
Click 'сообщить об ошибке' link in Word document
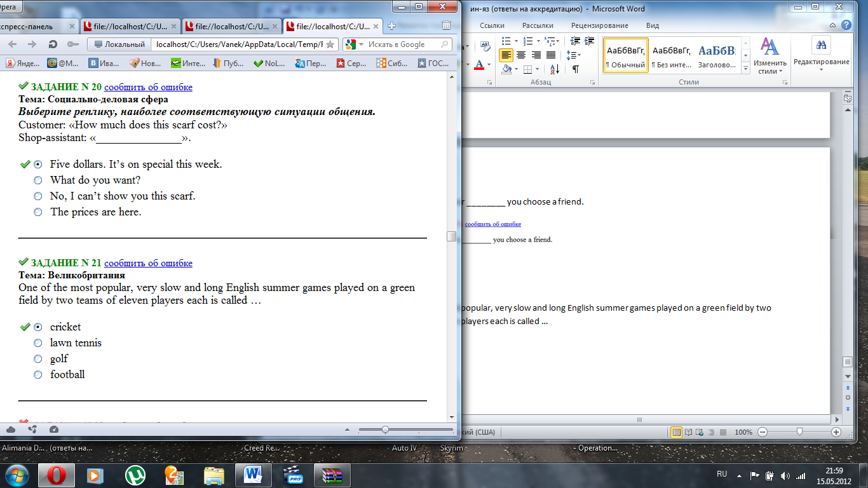coord(492,224)
